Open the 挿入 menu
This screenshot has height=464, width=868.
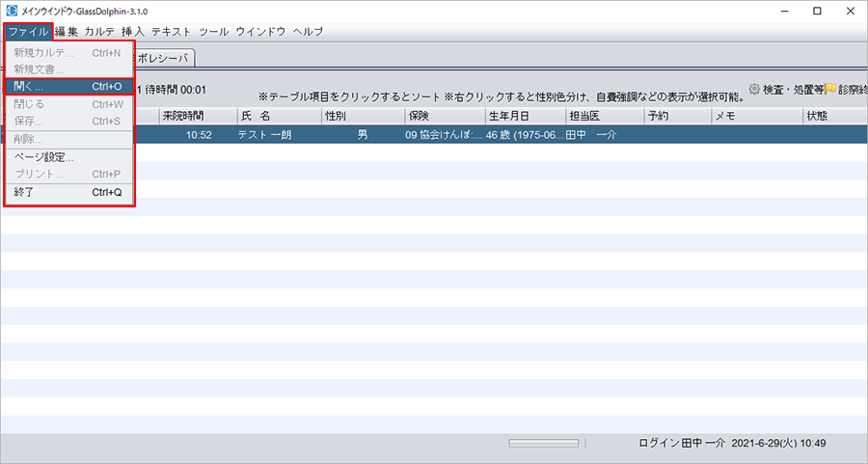point(133,32)
